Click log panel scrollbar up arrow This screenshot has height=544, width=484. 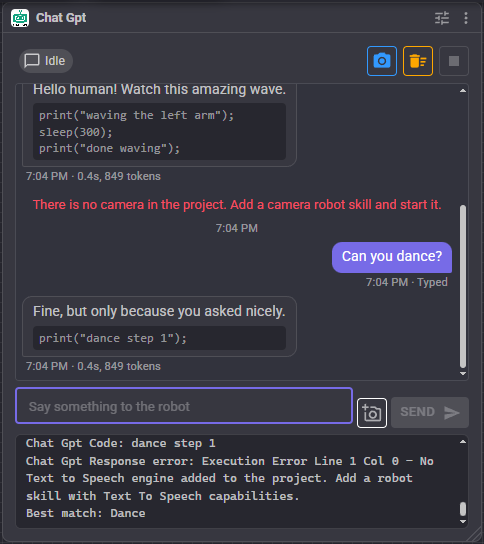click(x=463, y=442)
